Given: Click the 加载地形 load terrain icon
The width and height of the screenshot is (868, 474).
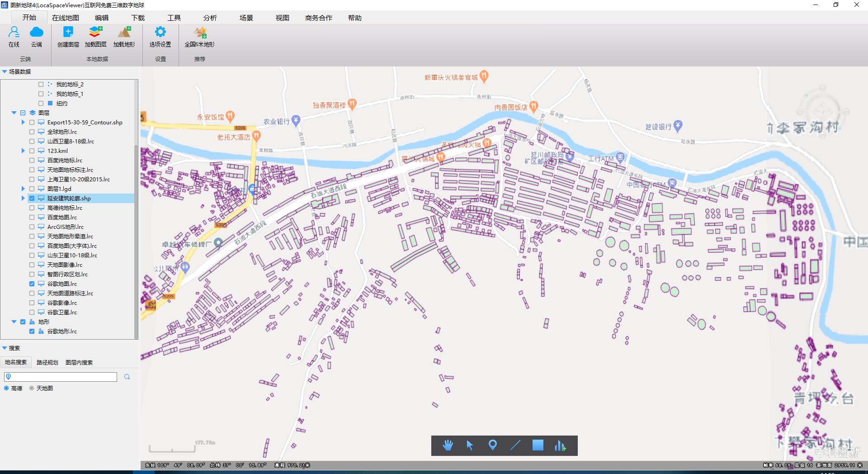Looking at the screenshot, I should coord(124,33).
